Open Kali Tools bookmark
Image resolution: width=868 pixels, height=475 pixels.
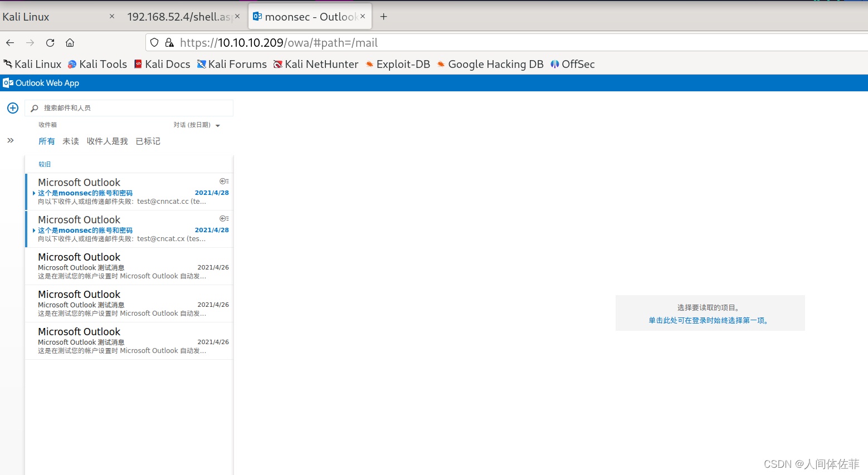(97, 64)
